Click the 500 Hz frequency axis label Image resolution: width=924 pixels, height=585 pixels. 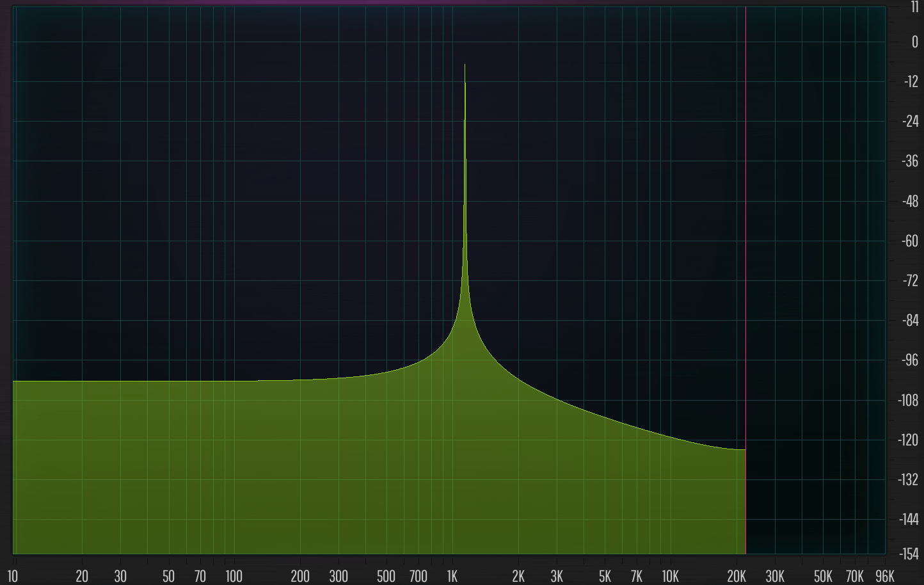pos(386,576)
